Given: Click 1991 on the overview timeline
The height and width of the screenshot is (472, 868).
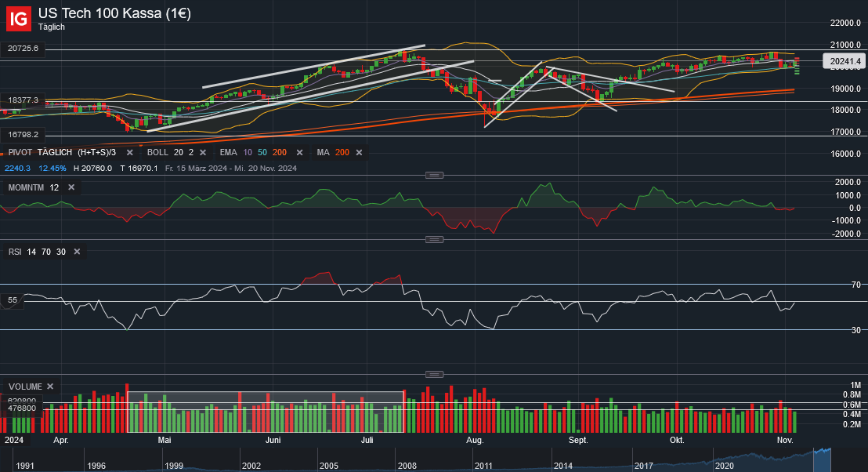Looking at the screenshot, I should pyautogui.click(x=26, y=466).
